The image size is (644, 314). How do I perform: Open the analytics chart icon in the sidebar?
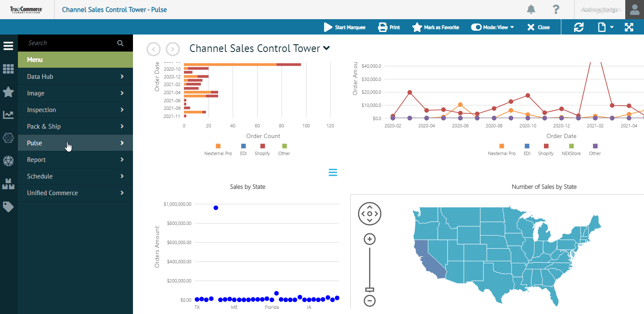click(8, 114)
